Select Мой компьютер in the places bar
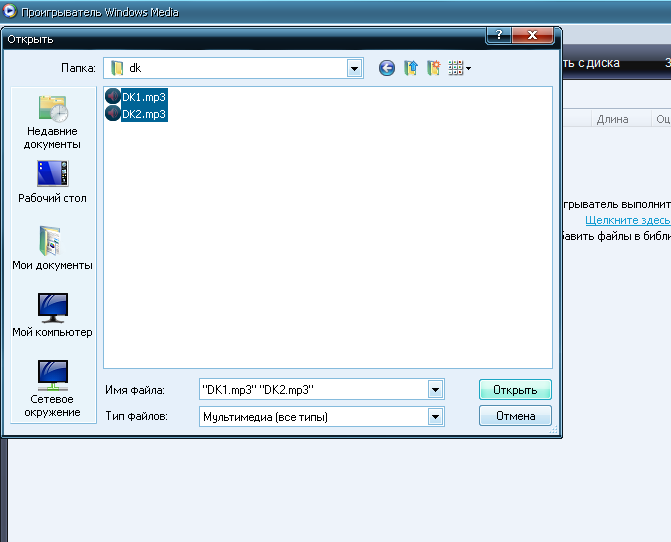The image size is (671, 542). pyautogui.click(x=52, y=315)
